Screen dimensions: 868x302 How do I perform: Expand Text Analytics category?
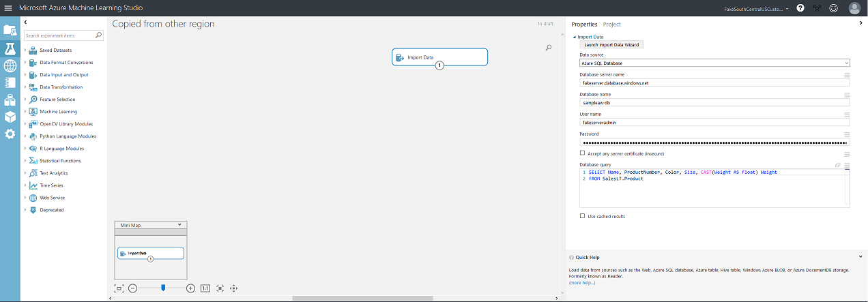pyautogui.click(x=25, y=173)
